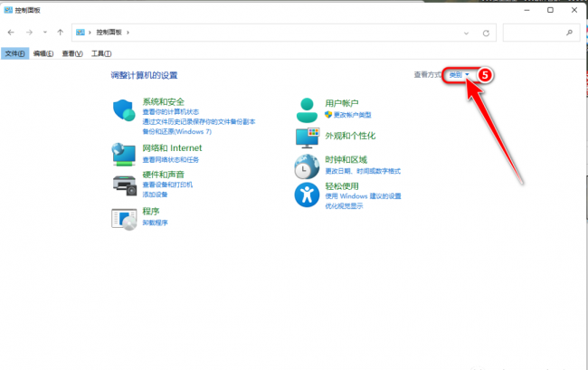Click 使用 Windows 建议的设置 link
The image size is (588, 370).
363,196
